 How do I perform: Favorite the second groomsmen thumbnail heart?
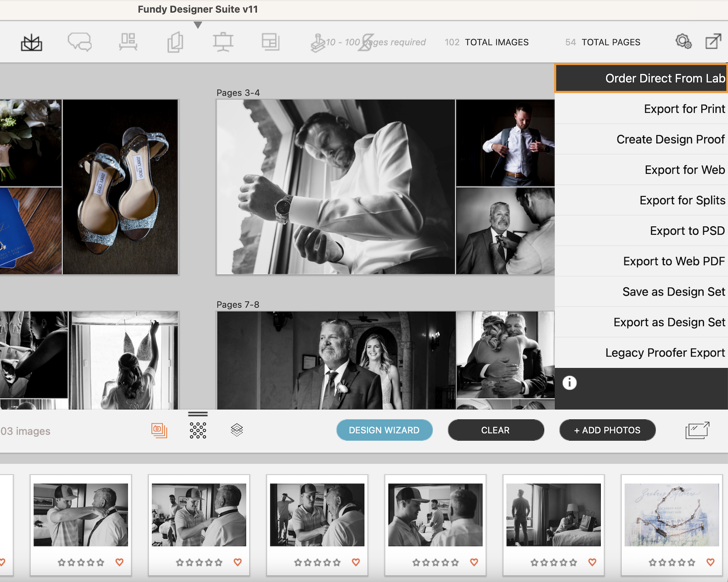tap(238, 562)
